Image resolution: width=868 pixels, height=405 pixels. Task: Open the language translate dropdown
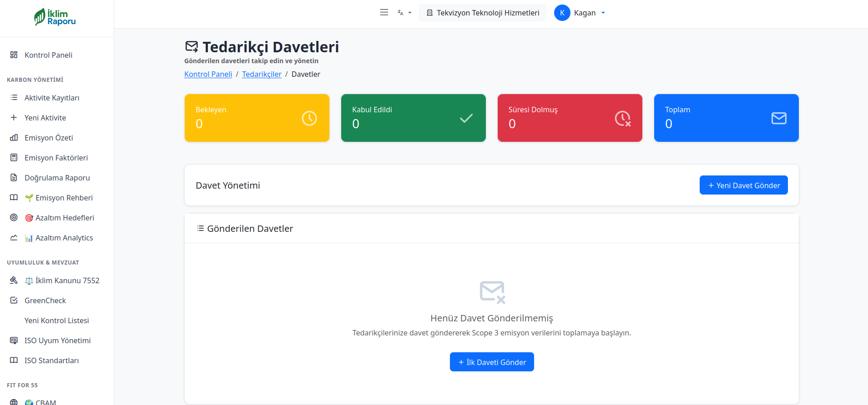click(404, 13)
